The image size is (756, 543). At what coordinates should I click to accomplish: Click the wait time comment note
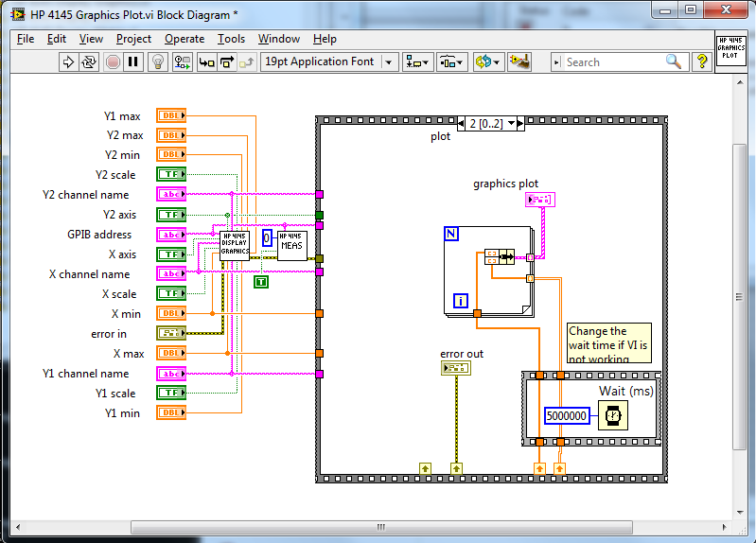click(609, 342)
